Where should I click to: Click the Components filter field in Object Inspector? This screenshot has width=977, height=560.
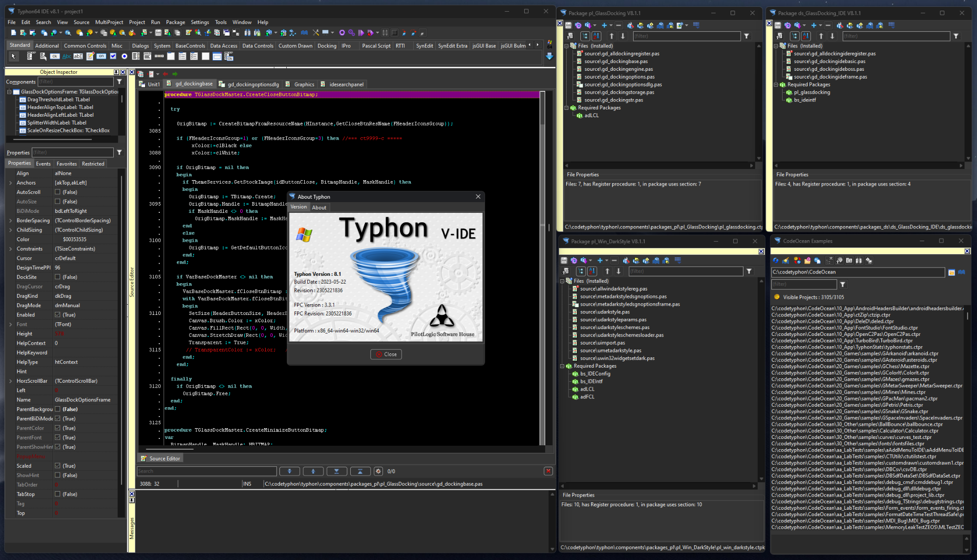click(x=76, y=82)
